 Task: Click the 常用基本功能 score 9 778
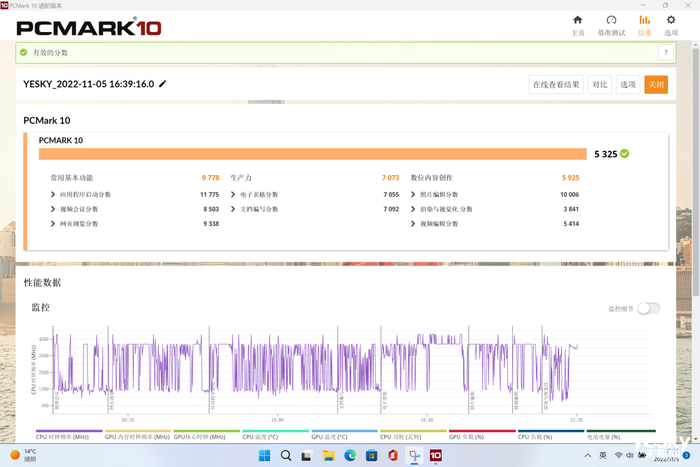point(210,178)
